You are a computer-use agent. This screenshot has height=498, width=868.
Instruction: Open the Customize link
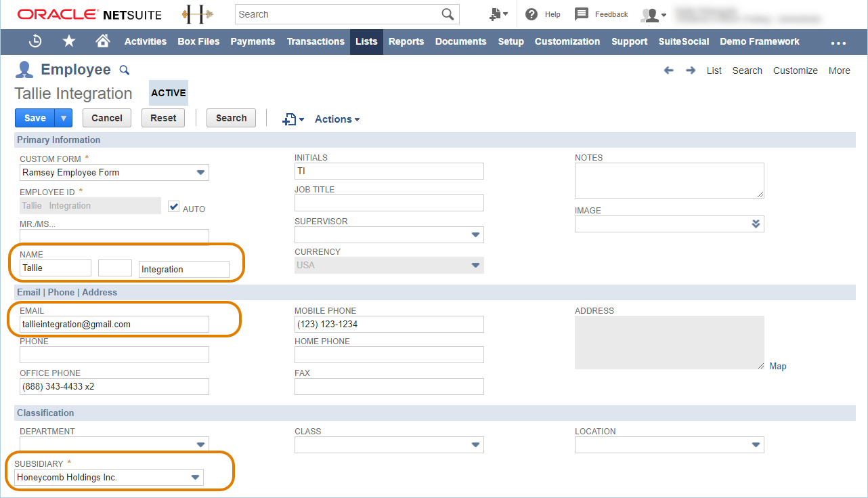pos(796,70)
